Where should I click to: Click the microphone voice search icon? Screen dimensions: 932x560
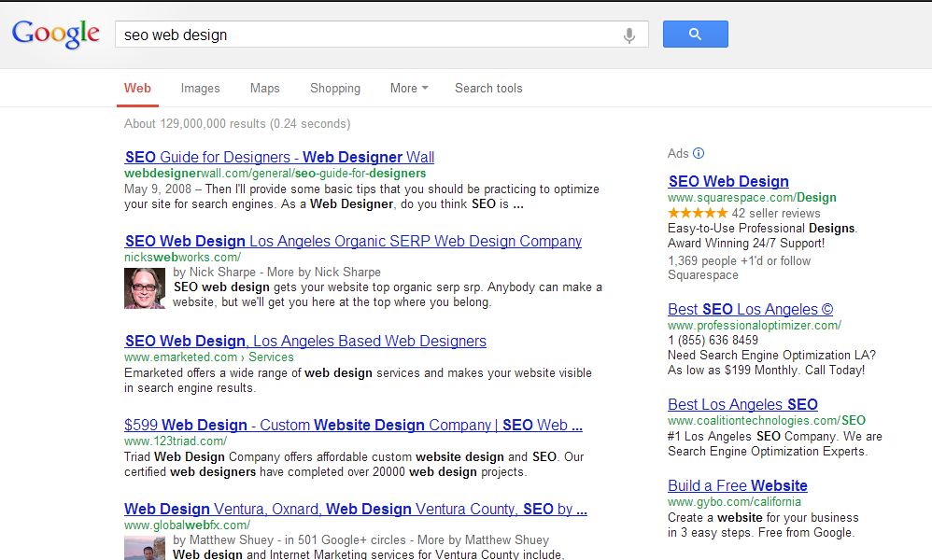coord(628,35)
